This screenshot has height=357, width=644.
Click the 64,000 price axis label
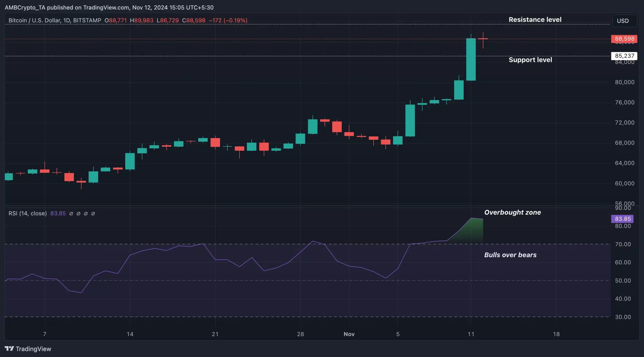click(x=624, y=163)
